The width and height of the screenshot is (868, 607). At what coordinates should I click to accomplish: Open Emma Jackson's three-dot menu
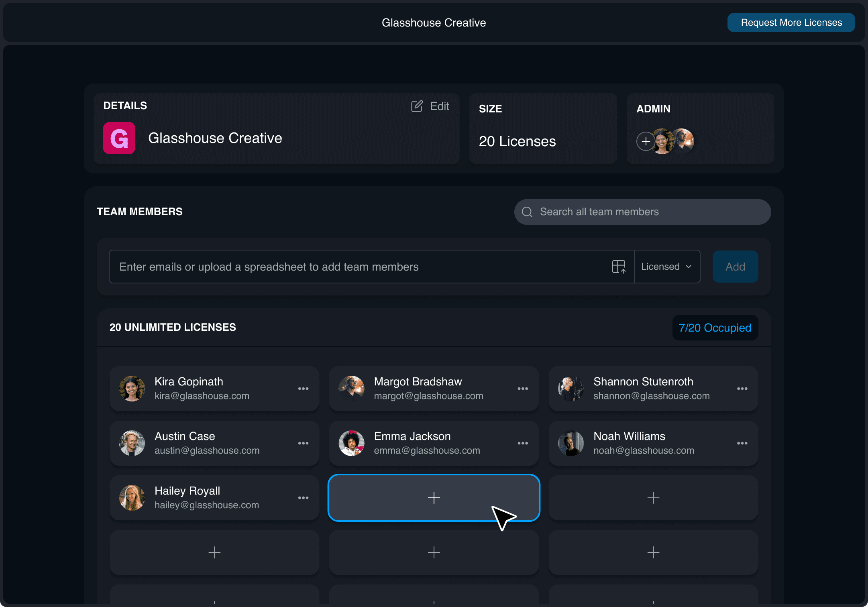[522, 443]
